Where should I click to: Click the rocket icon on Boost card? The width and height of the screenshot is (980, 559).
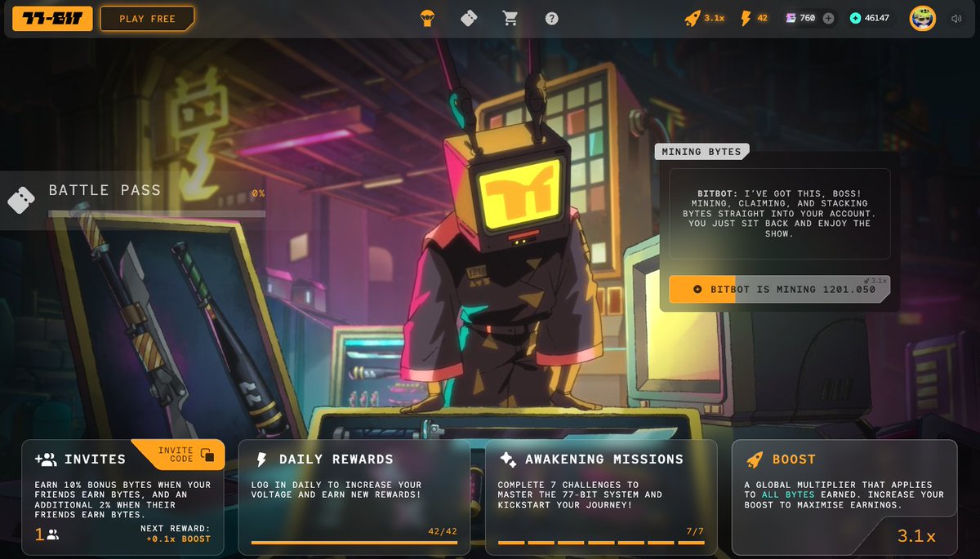click(755, 459)
